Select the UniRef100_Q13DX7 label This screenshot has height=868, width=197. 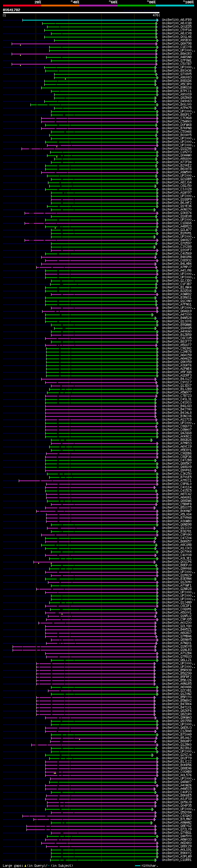[x=177, y=386]
